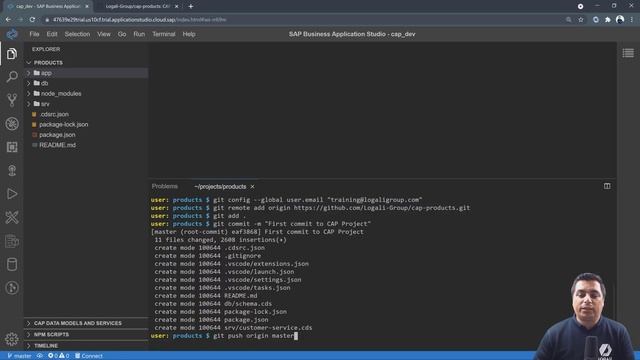Switch to the Problems tab

(165, 186)
